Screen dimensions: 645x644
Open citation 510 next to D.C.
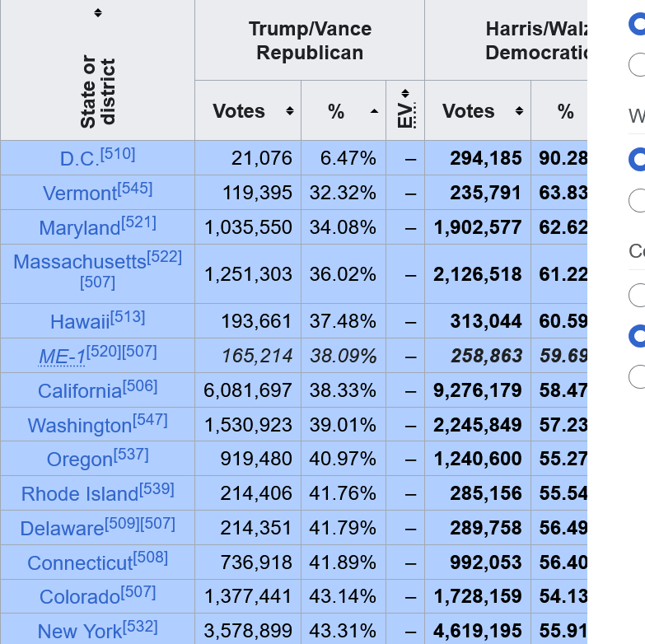118,154
